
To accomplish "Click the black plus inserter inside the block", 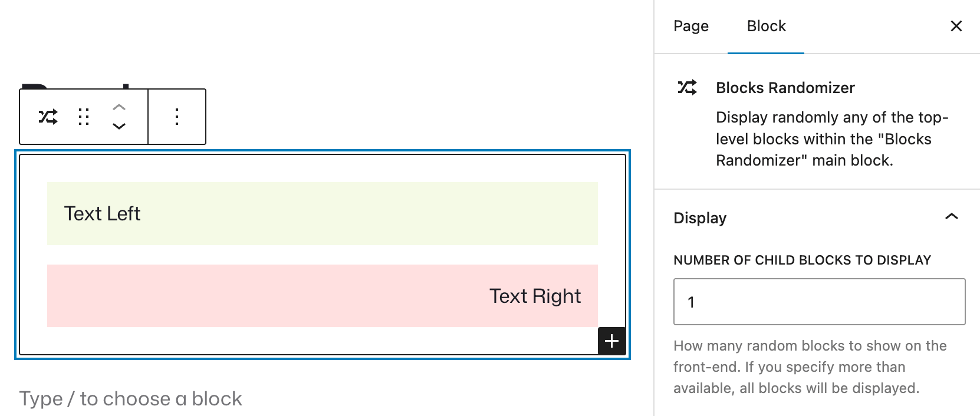I will point(611,341).
